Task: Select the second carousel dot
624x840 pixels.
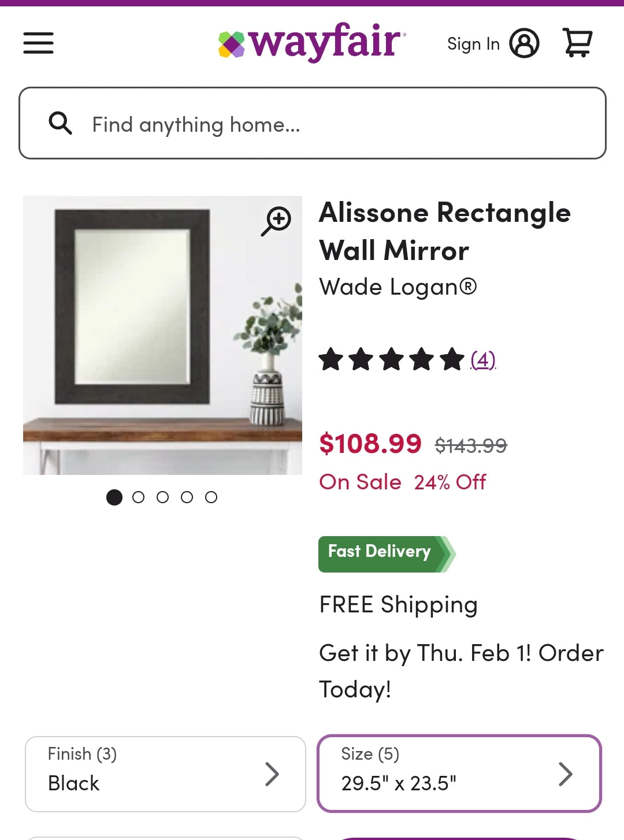Action: [x=139, y=497]
